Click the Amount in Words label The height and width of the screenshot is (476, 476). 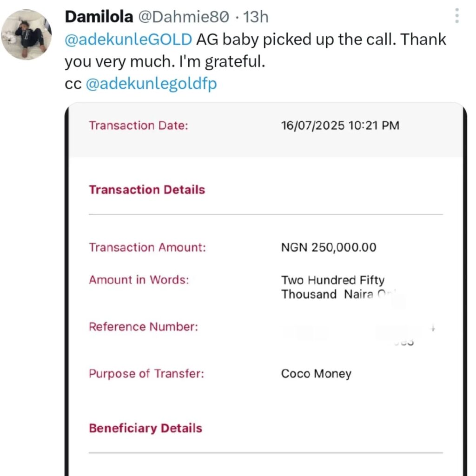[x=139, y=280]
